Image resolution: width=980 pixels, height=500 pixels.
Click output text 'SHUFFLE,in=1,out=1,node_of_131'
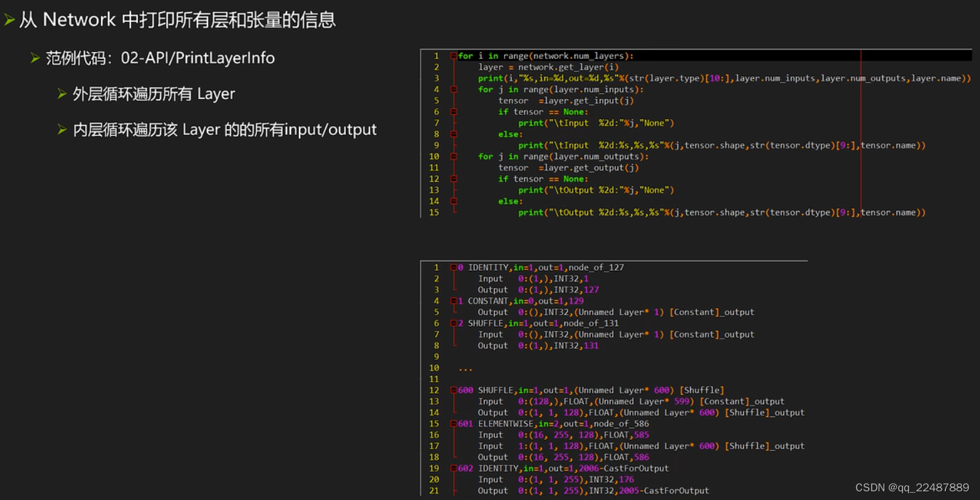coord(543,324)
